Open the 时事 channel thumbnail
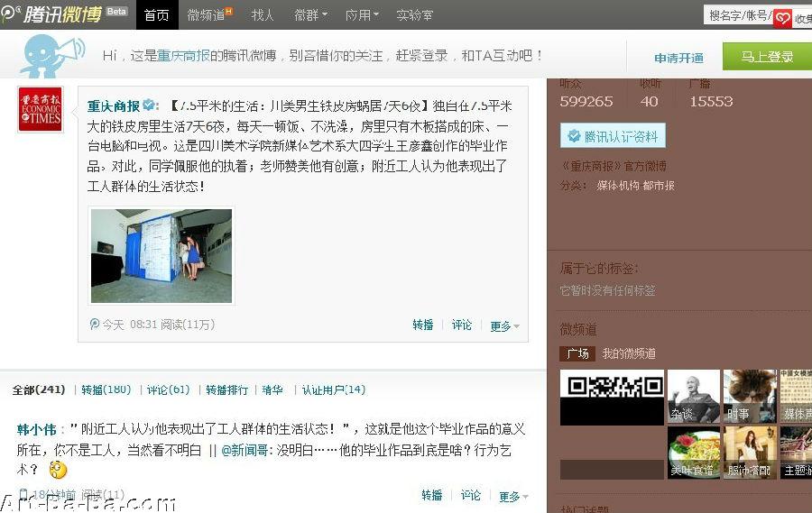Viewport: 812px width, 513px height. 750,396
